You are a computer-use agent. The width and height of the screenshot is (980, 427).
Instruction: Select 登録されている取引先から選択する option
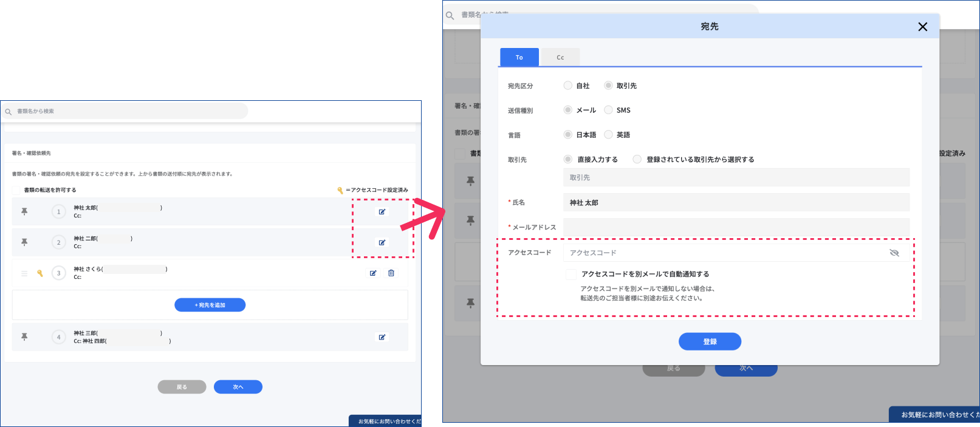coord(637,159)
